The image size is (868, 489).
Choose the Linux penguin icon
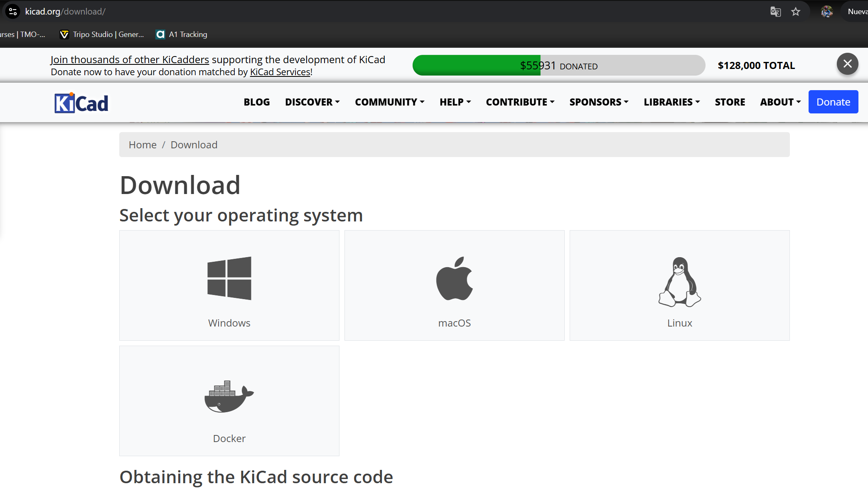coord(680,282)
